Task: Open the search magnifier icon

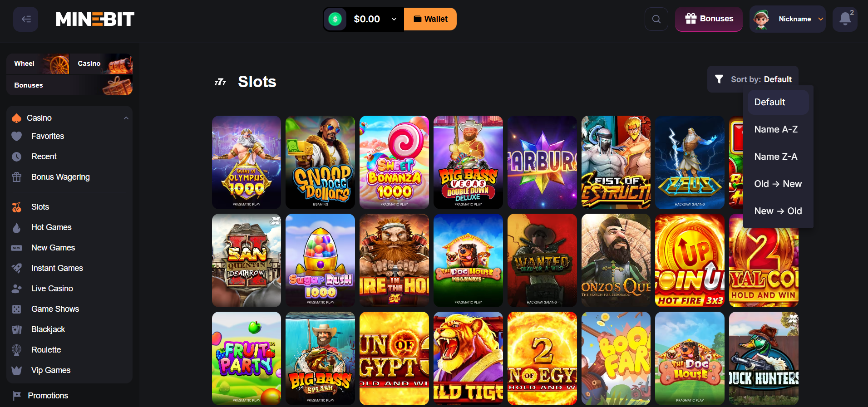Action: click(656, 19)
